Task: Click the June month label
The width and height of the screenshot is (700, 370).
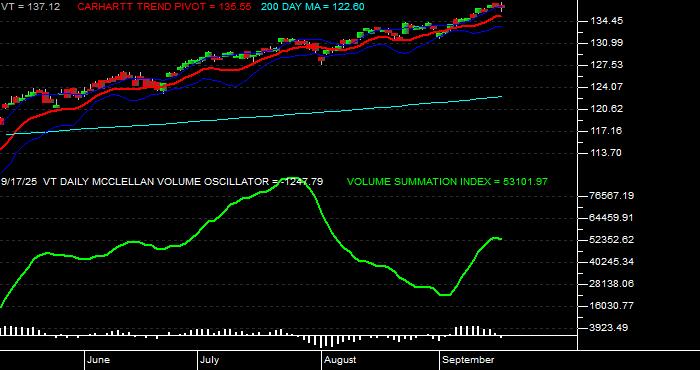Action: tap(98, 360)
